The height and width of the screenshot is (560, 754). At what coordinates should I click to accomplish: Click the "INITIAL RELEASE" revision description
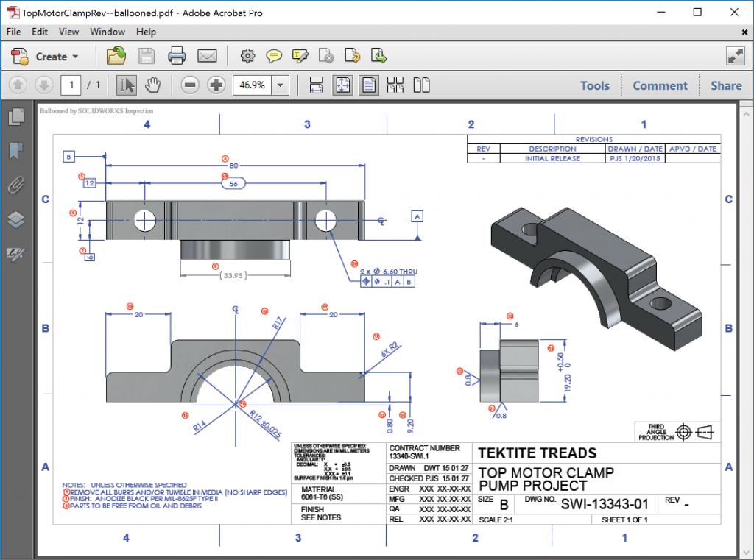[552, 159]
